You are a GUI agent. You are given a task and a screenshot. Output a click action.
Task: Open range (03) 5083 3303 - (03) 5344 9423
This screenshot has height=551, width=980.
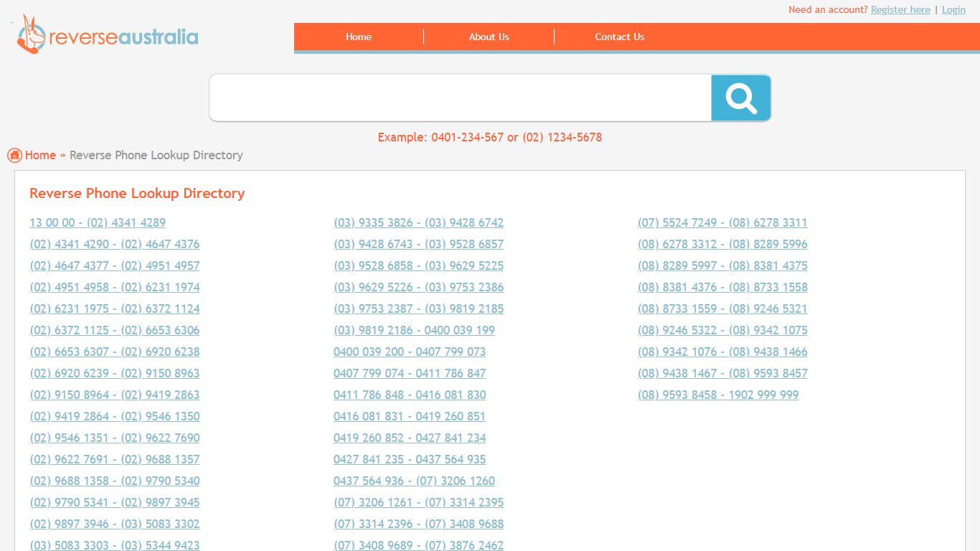[x=115, y=545]
